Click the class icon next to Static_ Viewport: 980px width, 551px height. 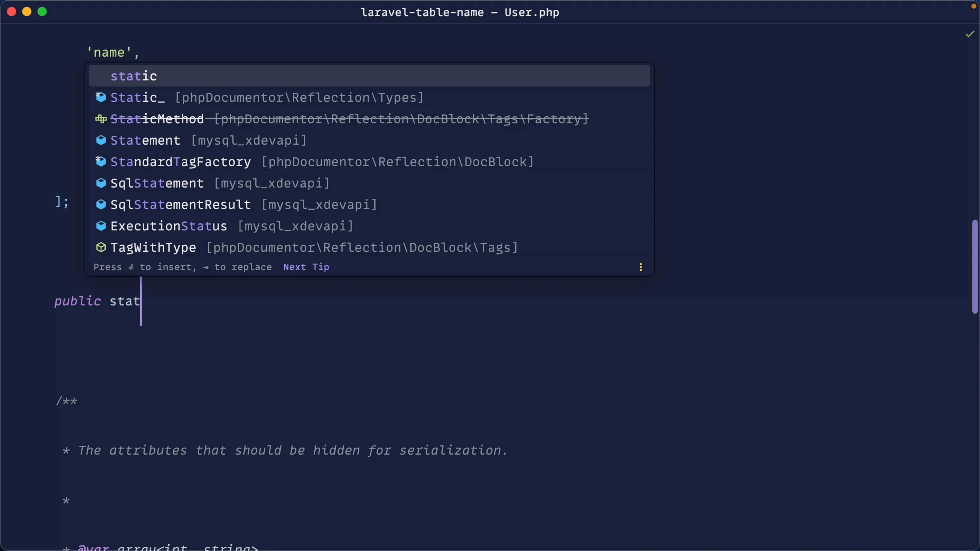101,97
